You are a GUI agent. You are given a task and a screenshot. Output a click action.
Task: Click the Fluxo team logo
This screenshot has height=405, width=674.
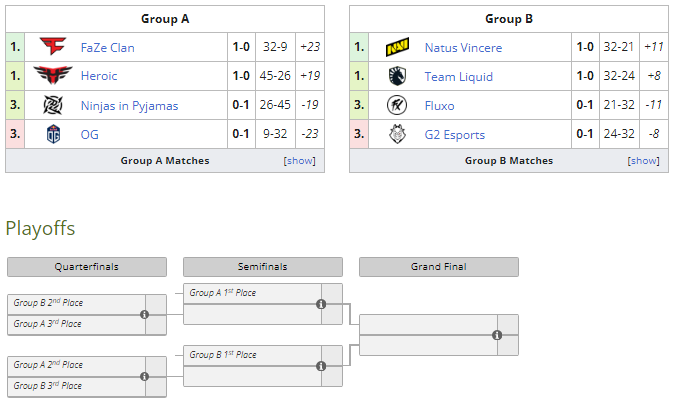tap(397, 105)
